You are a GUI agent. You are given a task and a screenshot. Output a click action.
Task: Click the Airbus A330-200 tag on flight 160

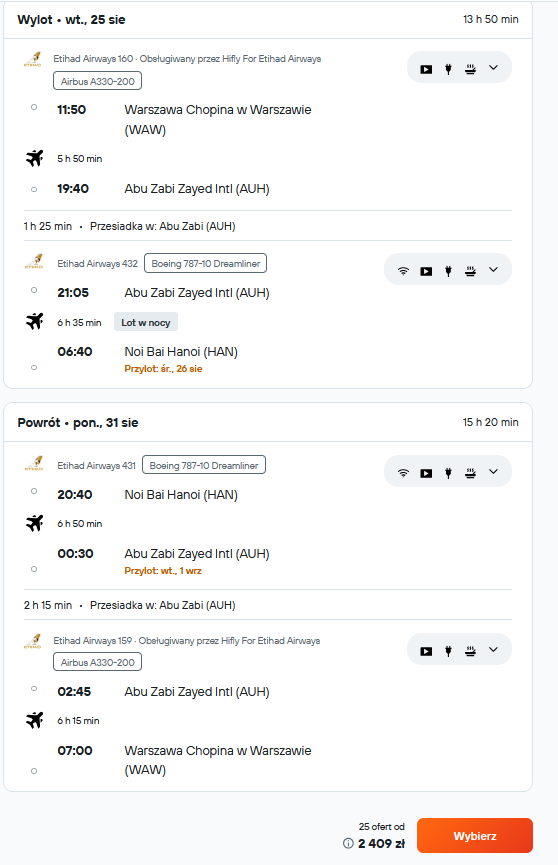point(98,81)
